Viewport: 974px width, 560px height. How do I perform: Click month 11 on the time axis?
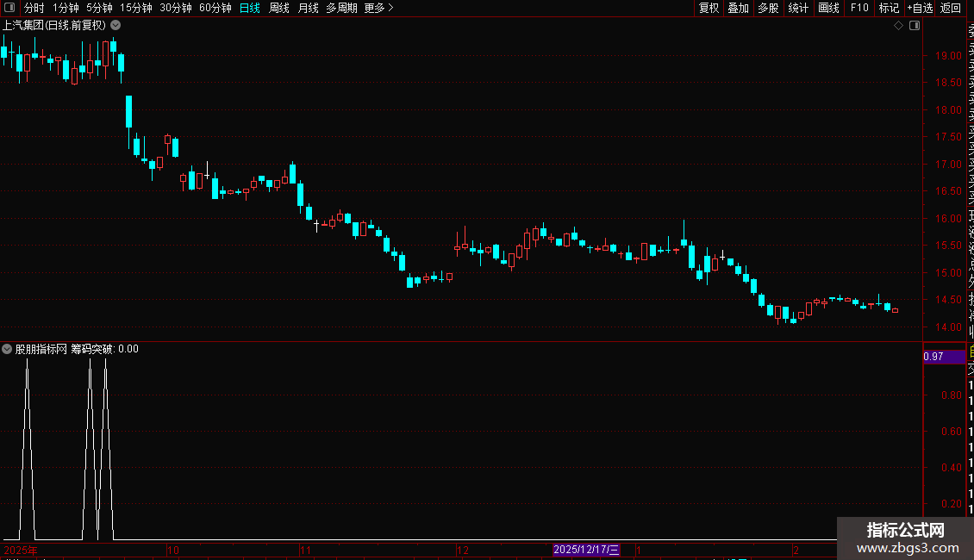pyautogui.click(x=305, y=550)
